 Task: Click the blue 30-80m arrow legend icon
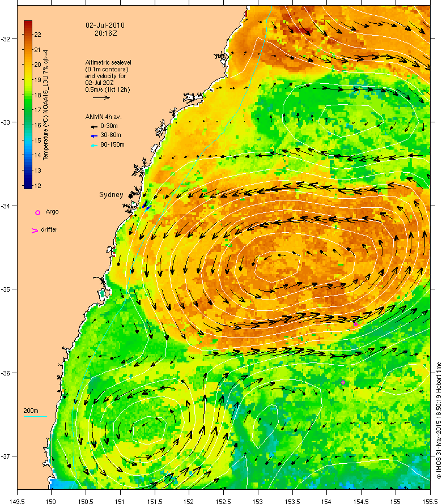click(94, 136)
